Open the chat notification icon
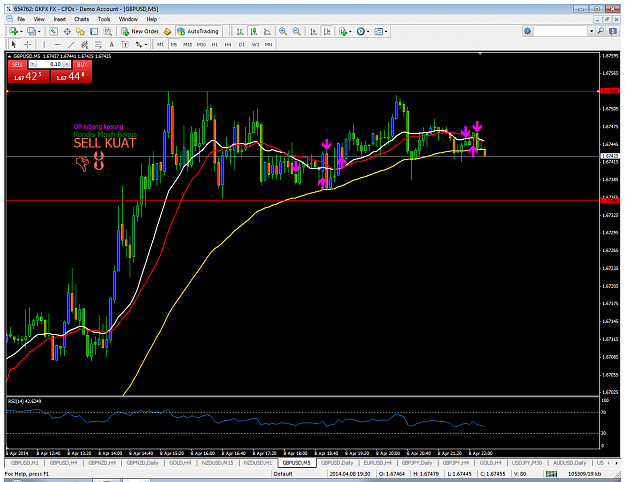The image size is (625, 482). (x=613, y=31)
